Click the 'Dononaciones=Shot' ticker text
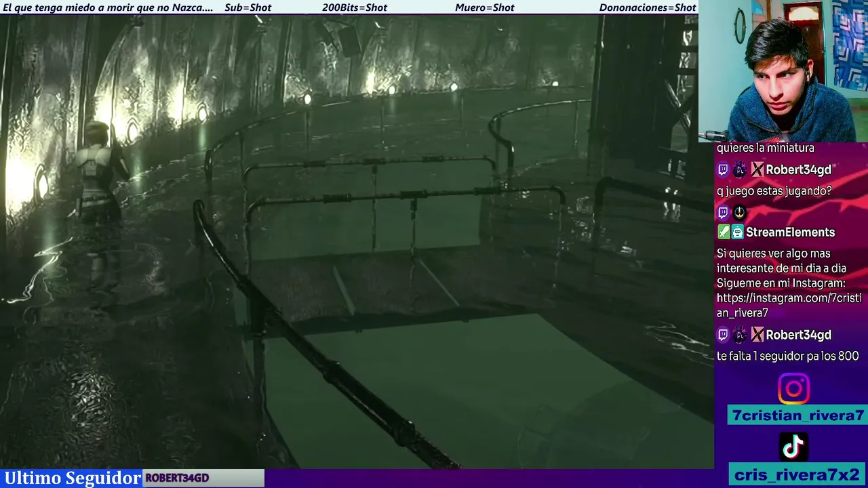The width and height of the screenshot is (868, 488). [x=648, y=7]
